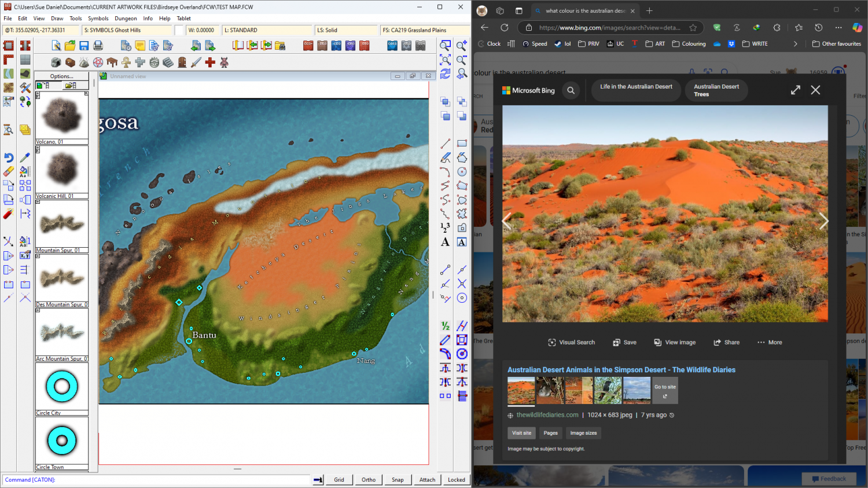The height and width of the screenshot is (488, 868).
Task: Open the Tablet menu
Action: (183, 19)
